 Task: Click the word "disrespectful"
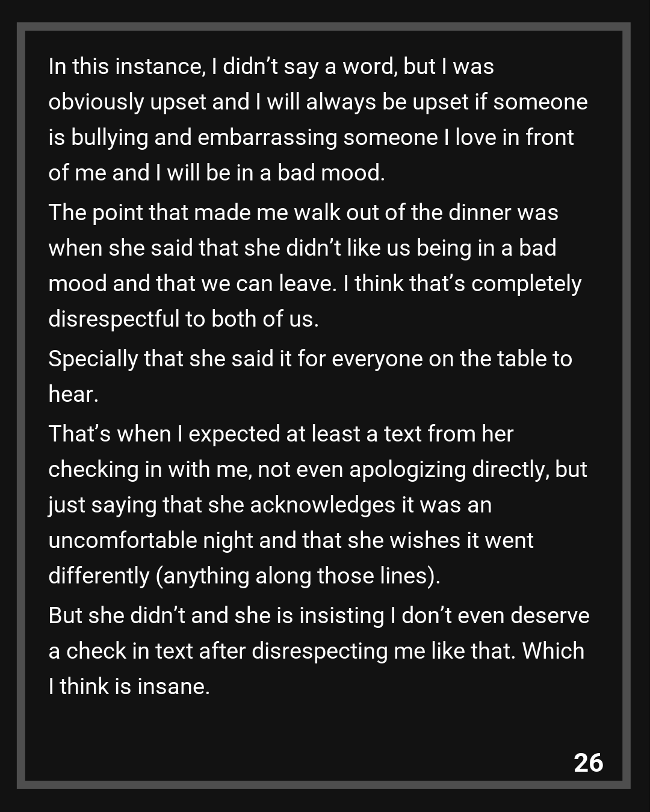click(x=114, y=319)
